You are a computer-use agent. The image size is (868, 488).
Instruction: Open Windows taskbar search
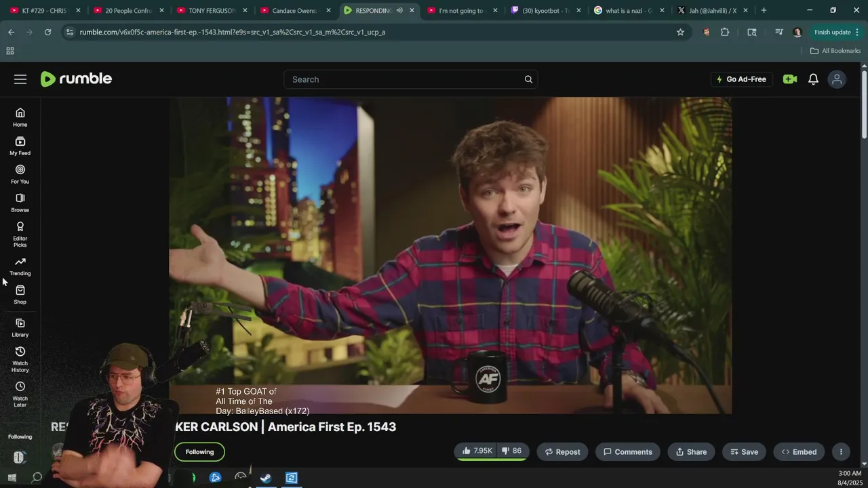click(37, 478)
